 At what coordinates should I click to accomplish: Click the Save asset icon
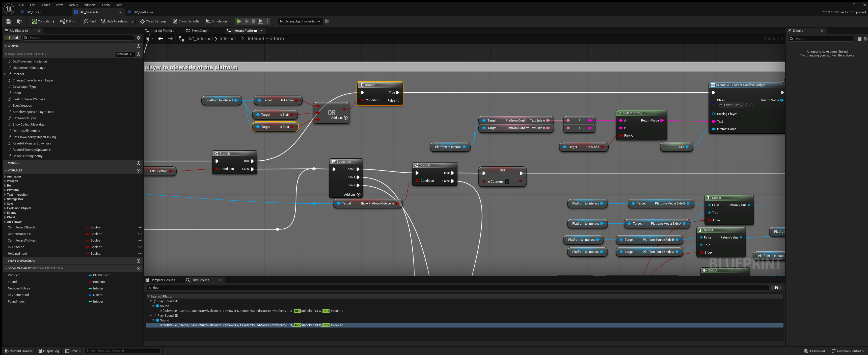point(9,21)
